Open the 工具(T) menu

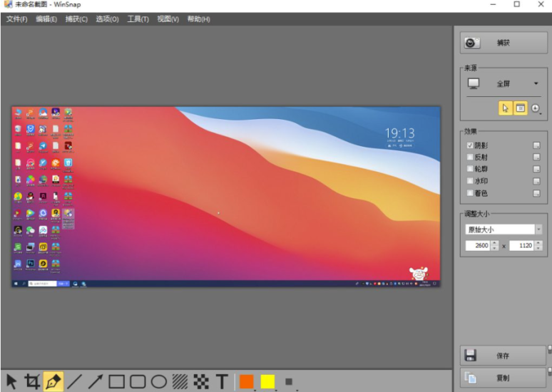point(138,19)
